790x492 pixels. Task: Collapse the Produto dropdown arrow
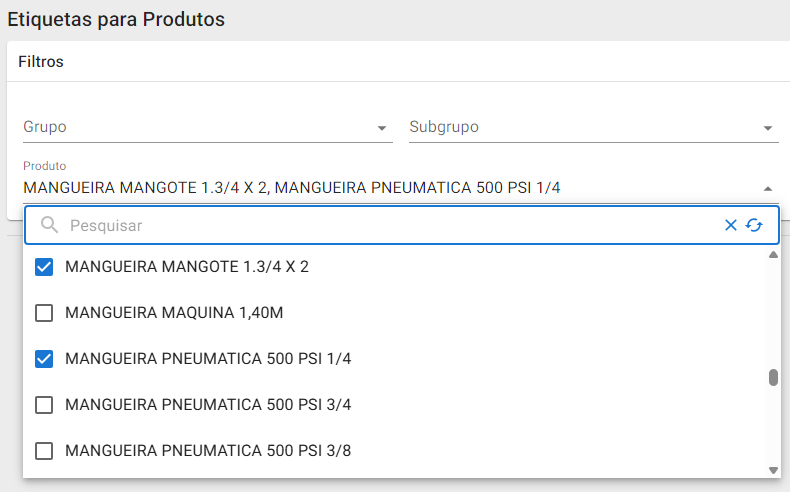click(768, 188)
